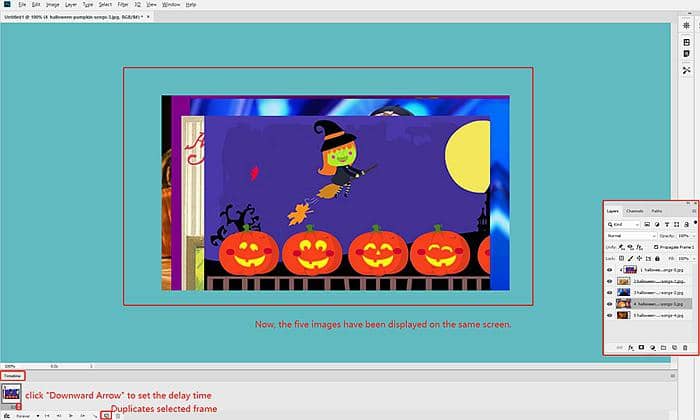
Task: Create a new group folder icon
Action: (x=663, y=348)
